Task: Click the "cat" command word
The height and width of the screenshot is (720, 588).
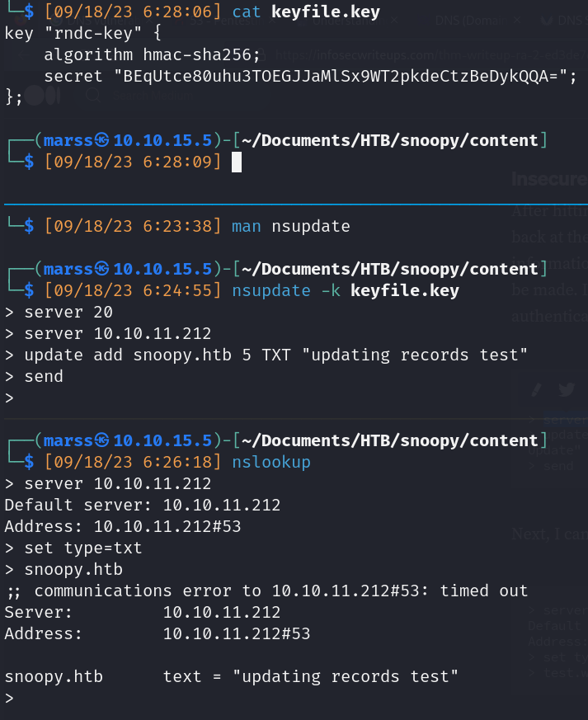Action: coord(247,12)
